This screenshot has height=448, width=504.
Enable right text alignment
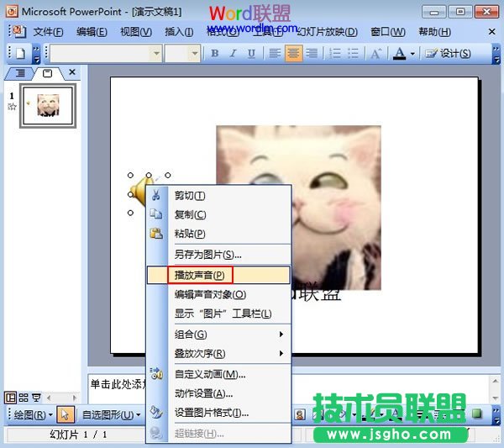312,53
